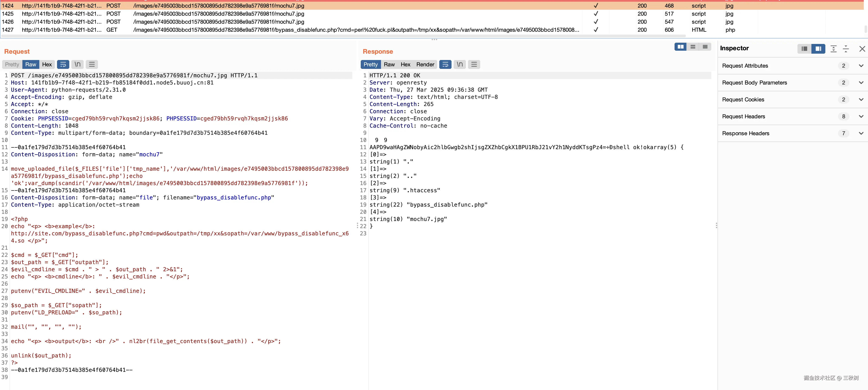This screenshot has width=868, height=390.
Task: Switch to single combined panel layout
Action: (x=705, y=47)
